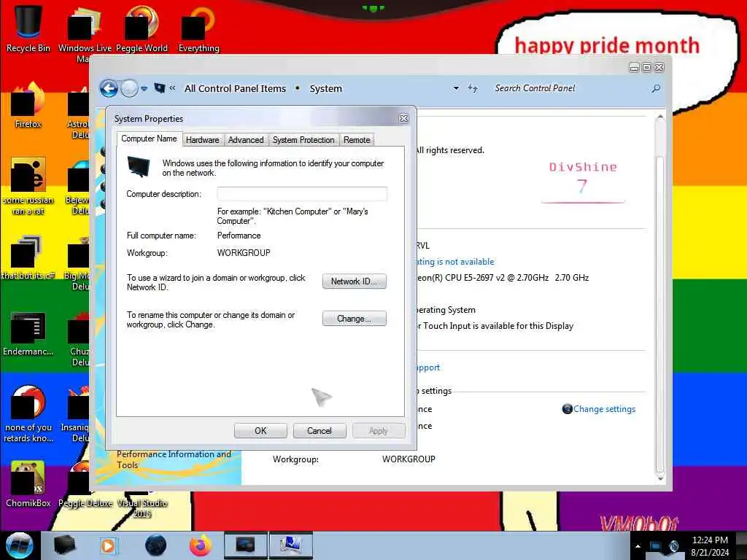Launch the ChomikBox desktop shortcut
The width and height of the screenshot is (747, 560).
click(x=28, y=483)
